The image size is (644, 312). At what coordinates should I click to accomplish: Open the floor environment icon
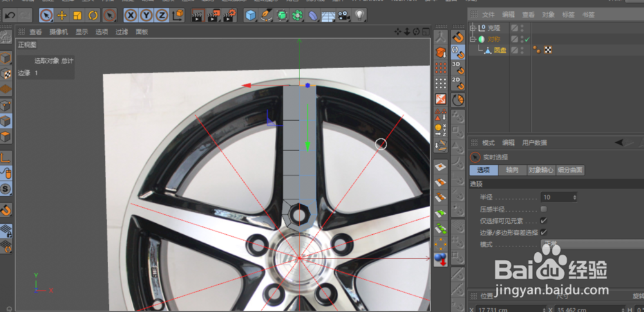point(328,15)
